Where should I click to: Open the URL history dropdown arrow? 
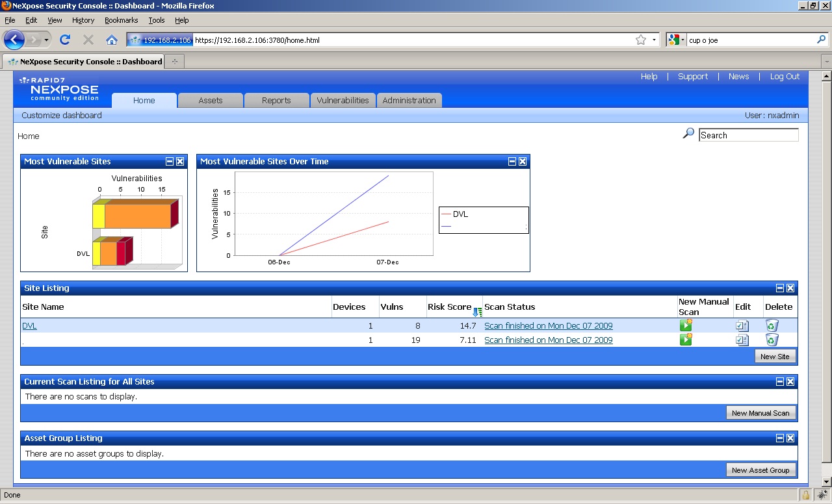[654, 40]
